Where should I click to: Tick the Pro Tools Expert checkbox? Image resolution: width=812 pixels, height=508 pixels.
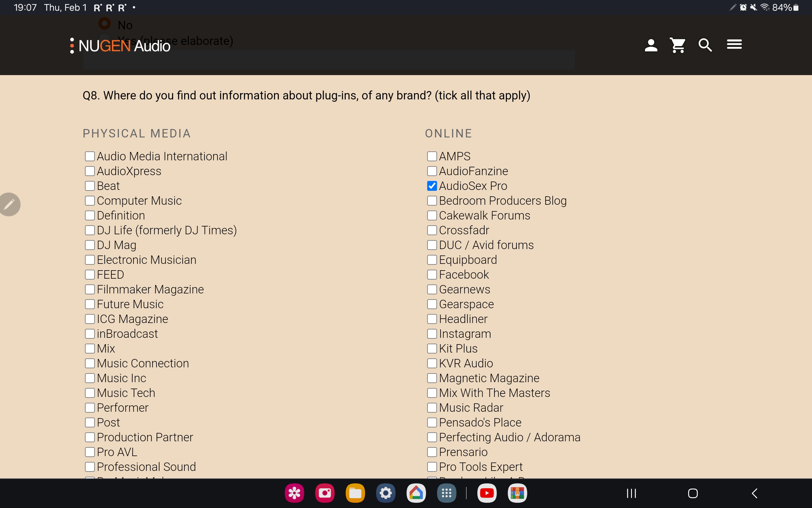[432, 467]
